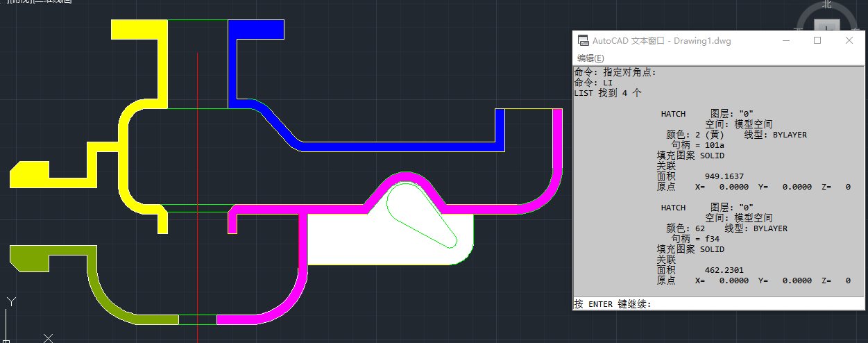The height and width of the screenshot is (343, 868).
Task: Click the 'LIST 找到 4 个' output line
Action: coord(608,92)
